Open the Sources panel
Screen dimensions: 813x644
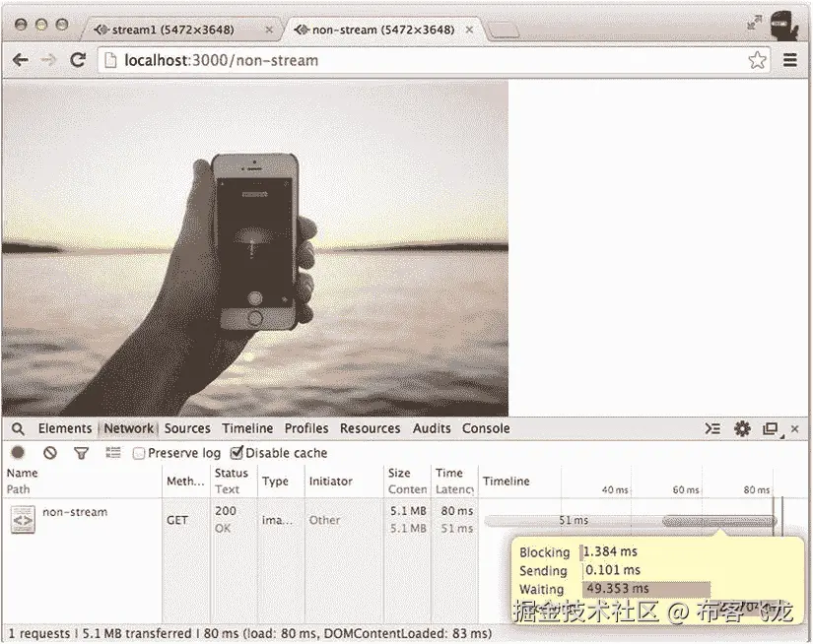187,428
